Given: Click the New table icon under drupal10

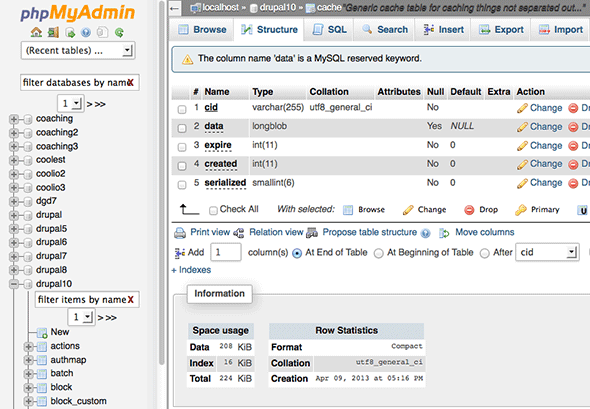Looking at the screenshot, I should [42, 333].
